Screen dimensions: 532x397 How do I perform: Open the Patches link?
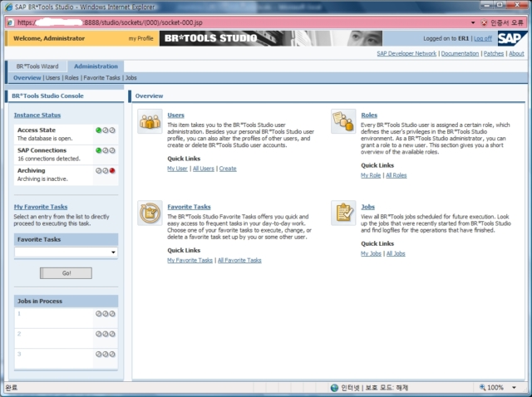[494, 53]
